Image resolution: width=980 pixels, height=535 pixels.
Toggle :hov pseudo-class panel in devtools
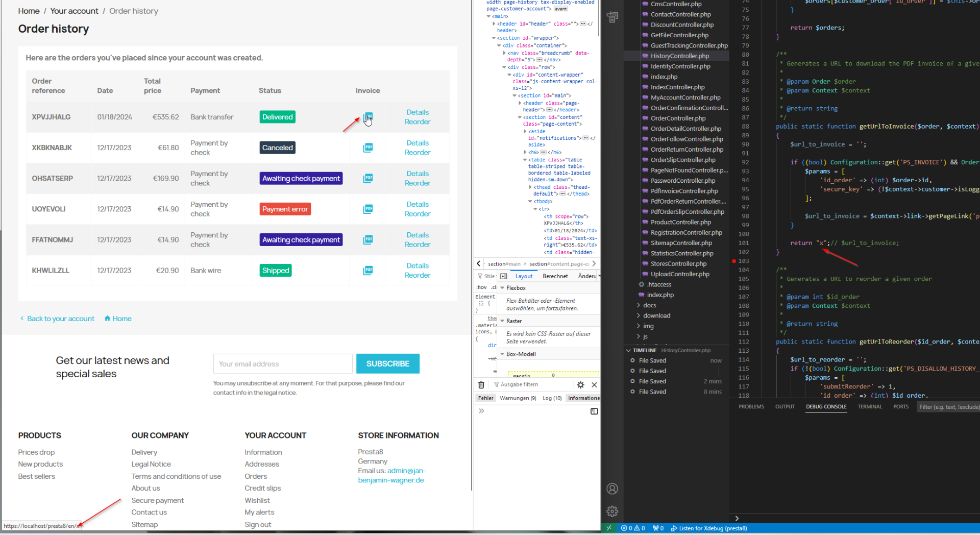pyautogui.click(x=481, y=287)
